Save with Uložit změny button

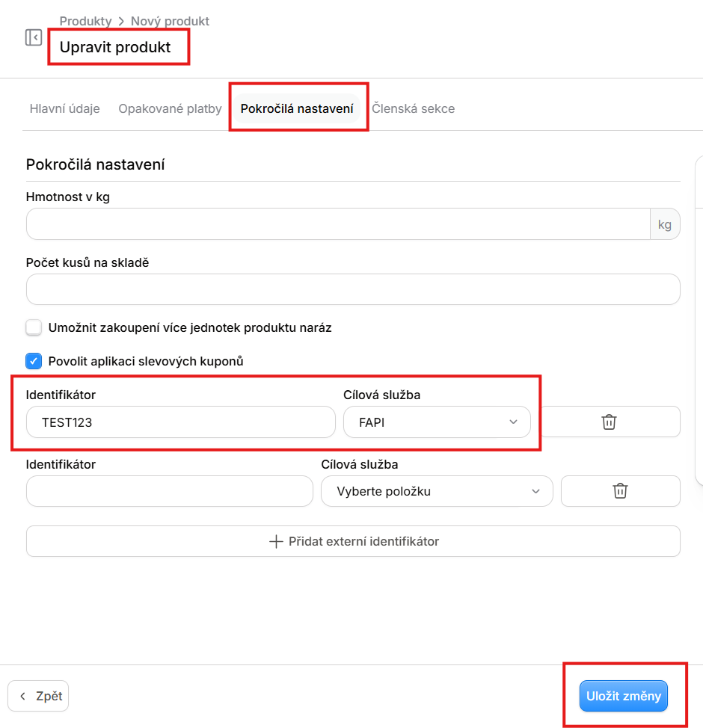click(x=624, y=696)
